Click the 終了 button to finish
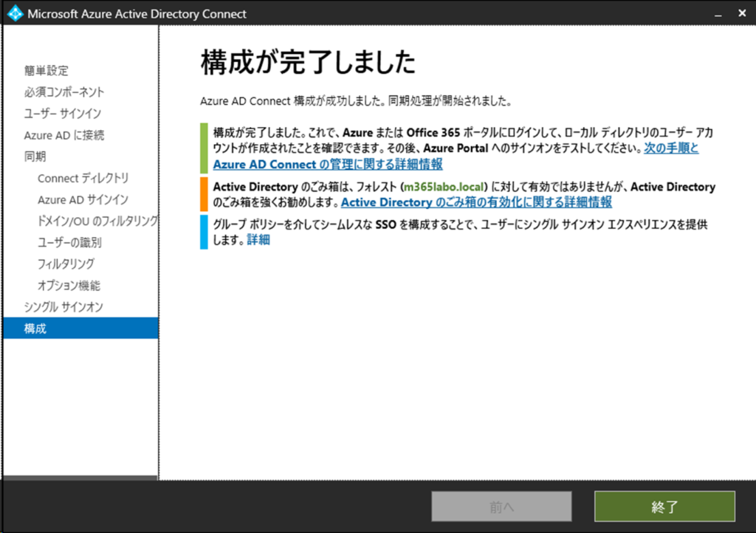The image size is (756, 533). pos(664,506)
